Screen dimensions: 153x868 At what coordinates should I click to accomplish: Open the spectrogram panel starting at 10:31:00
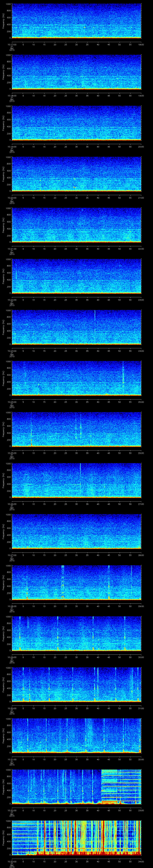(x=76, y=736)
